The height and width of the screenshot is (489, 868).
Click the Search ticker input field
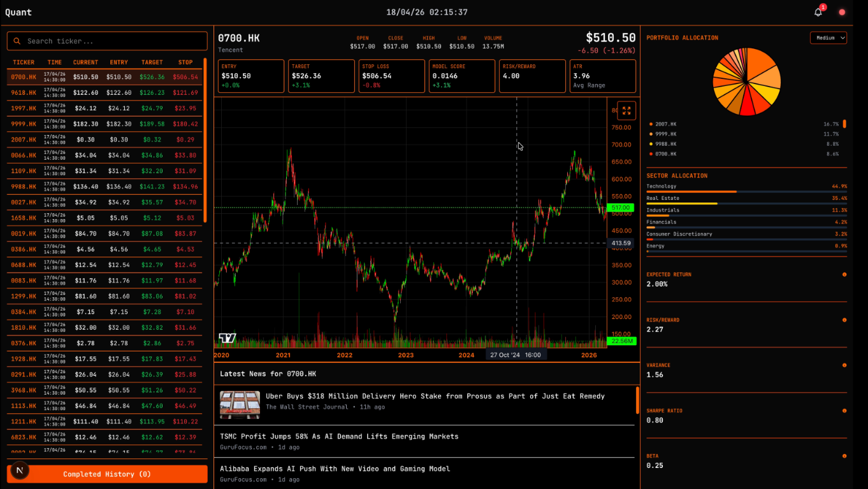click(x=107, y=41)
